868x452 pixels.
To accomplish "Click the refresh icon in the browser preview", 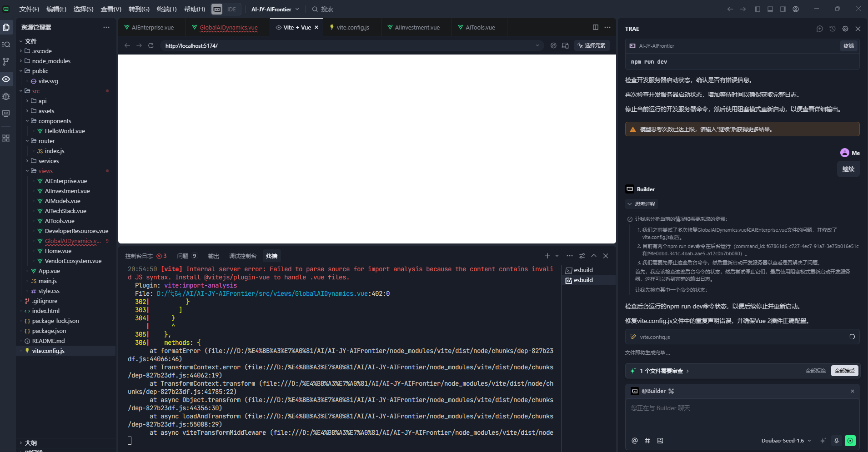I will (151, 45).
